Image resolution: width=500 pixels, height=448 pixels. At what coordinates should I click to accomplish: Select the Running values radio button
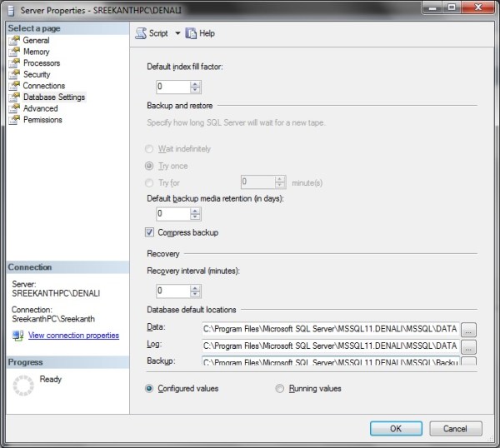[280, 388]
